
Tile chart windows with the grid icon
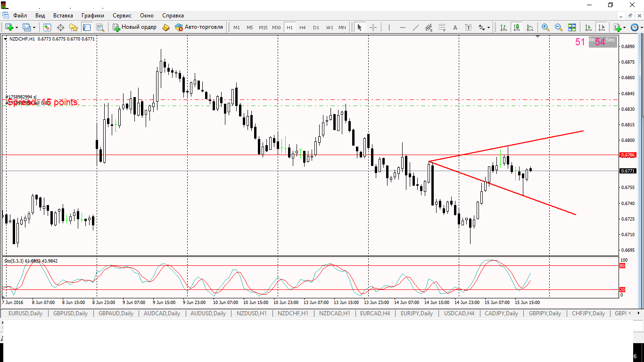click(572, 27)
